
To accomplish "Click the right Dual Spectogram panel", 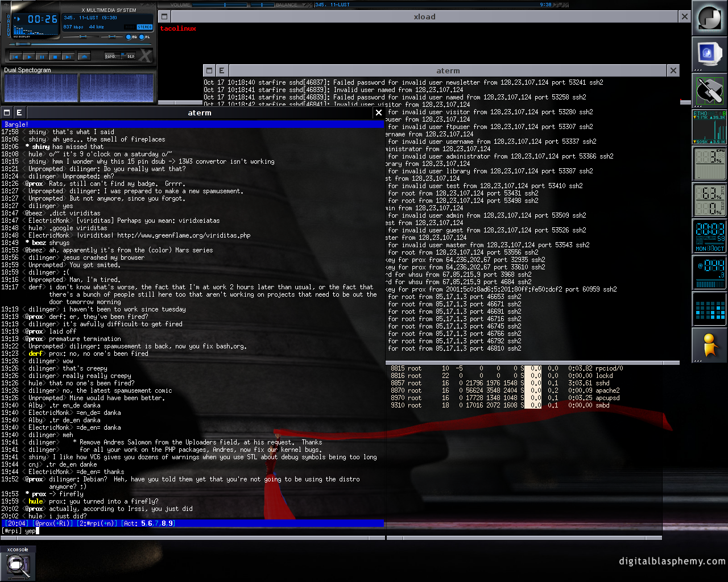I will pyautogui.click(x=117, y=88).
